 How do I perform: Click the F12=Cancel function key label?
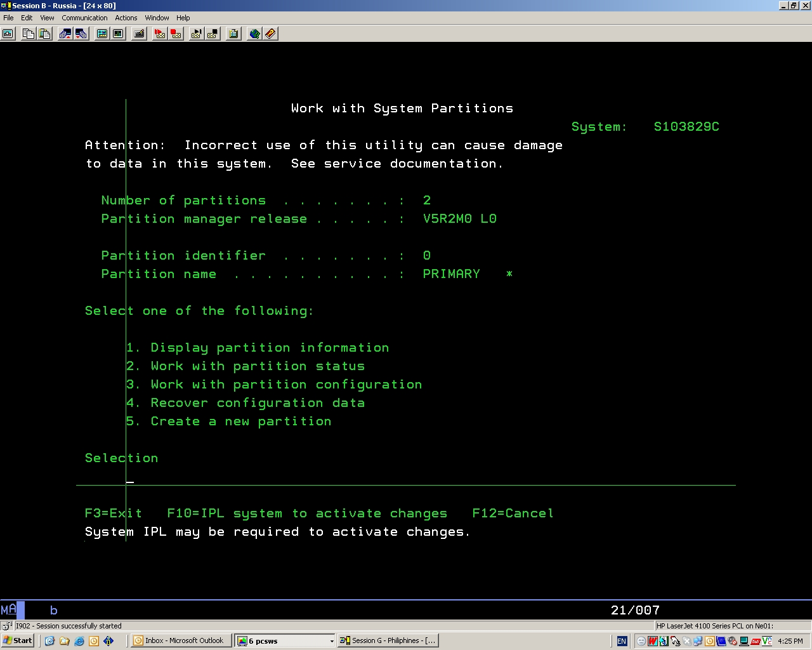513,514
